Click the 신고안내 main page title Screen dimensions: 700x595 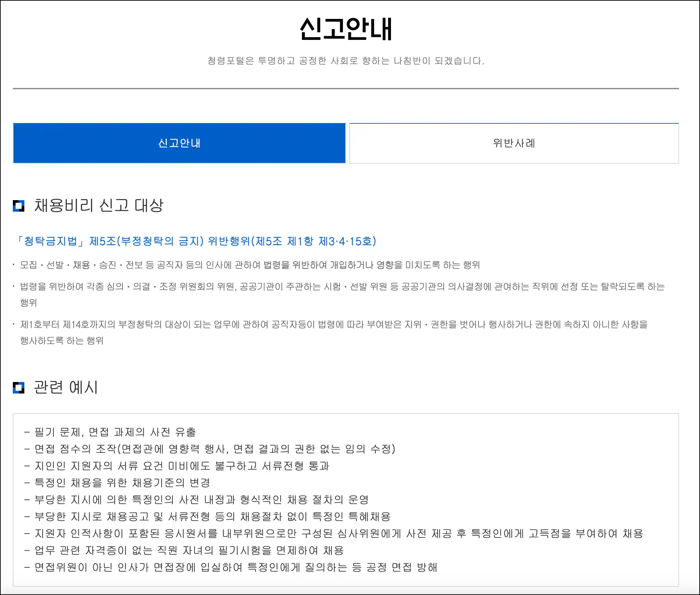pos(346,29)
